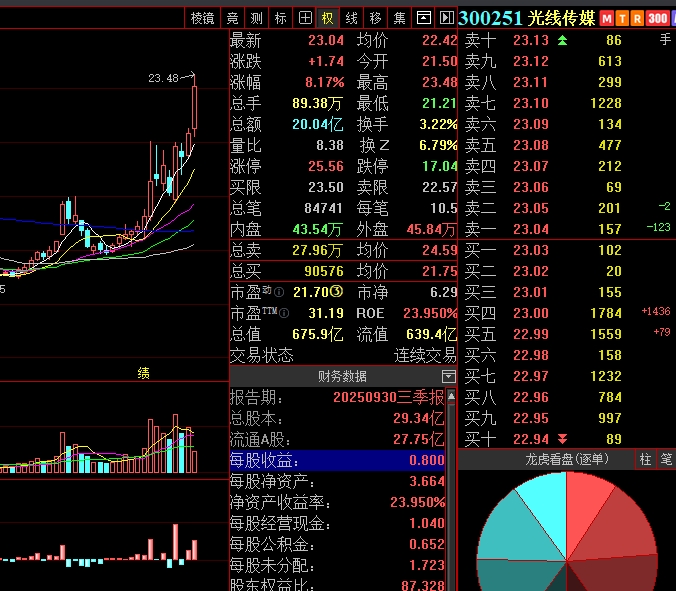Viewport: 676px width, 591px height.
Task: Click report period 20250930三季报
Action: 389,397
